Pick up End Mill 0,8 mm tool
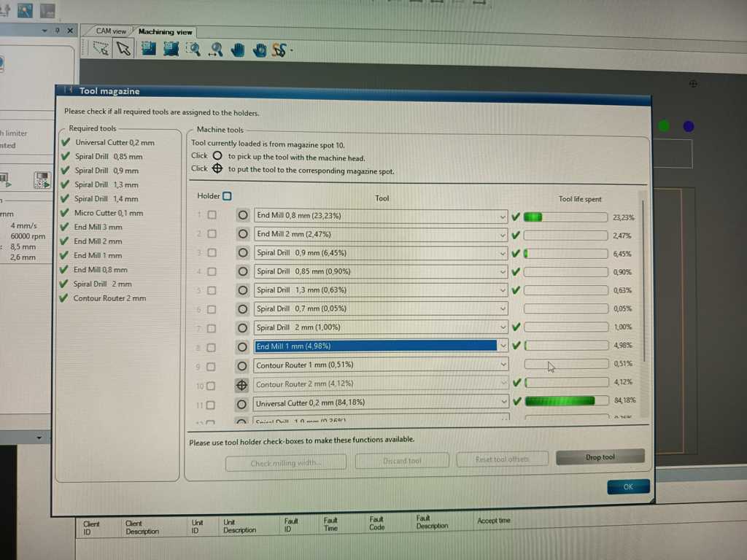The width and height of the screenshot is (747, 560). click(x=243, y=215)
